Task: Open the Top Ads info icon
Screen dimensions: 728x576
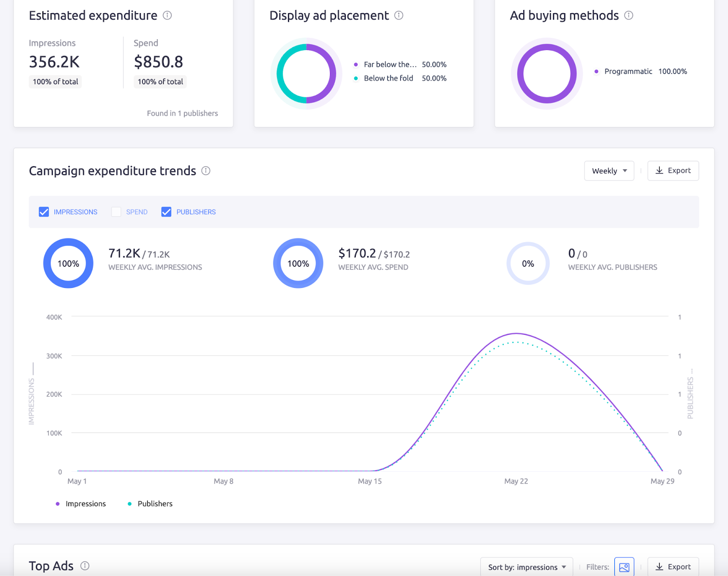Action: pos(85,566)
